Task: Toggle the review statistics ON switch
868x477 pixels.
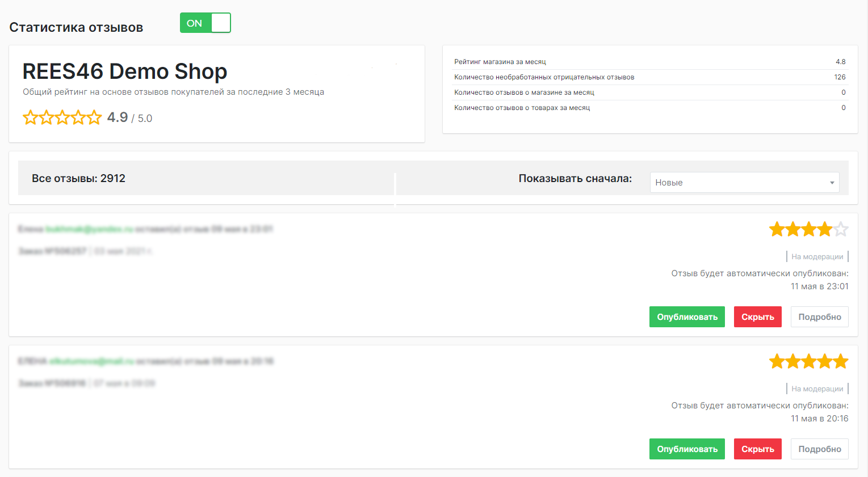Action: 205,23
